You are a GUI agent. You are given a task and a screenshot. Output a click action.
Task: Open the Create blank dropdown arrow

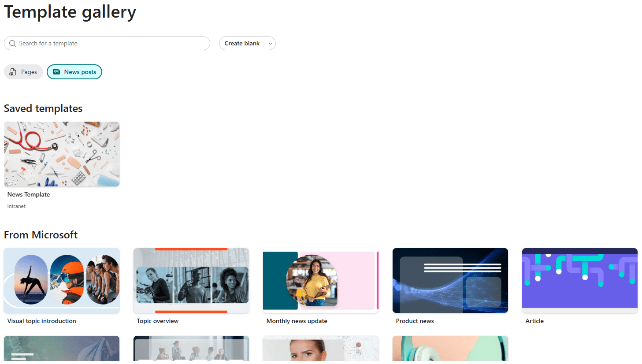coord(270,43)
